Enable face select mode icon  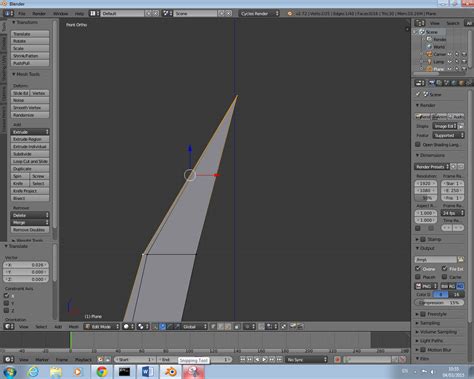(x=228, y=326)
